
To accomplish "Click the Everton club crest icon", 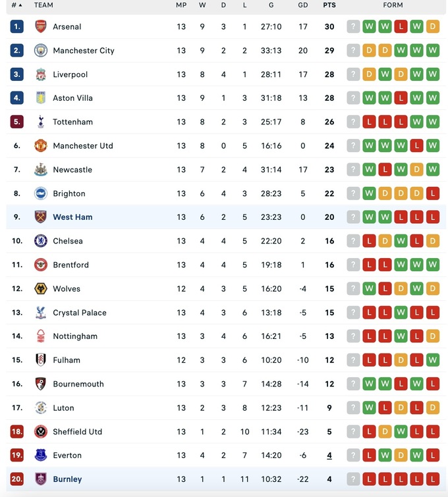I will click(41, 455).
